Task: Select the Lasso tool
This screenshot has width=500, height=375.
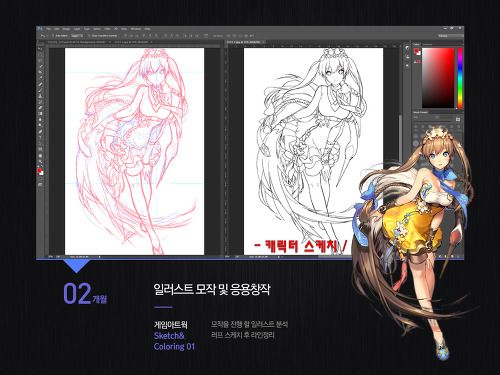Action: tap(41, 61)
